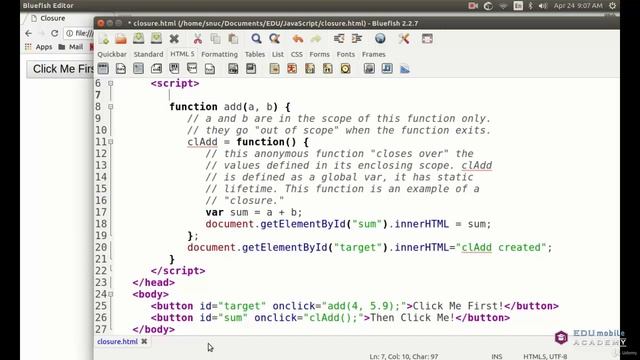640x360 pixels.
Task: Open the keyboard layout indicator
Action: click(518, 6)
